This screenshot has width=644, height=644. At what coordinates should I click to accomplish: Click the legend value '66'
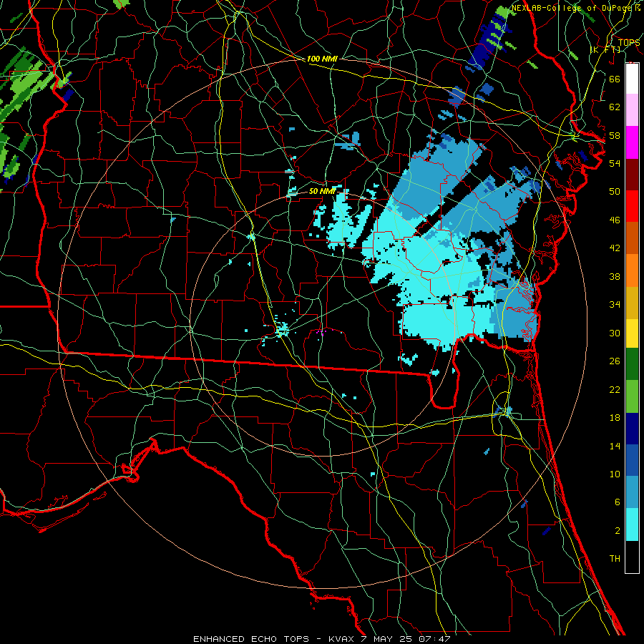tap(615, 79)
